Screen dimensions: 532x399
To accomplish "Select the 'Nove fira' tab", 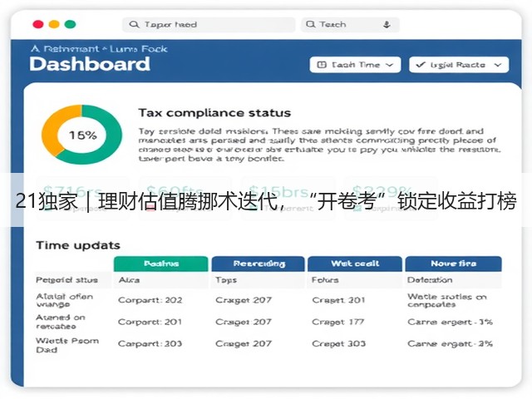I will tap(453, 264).
